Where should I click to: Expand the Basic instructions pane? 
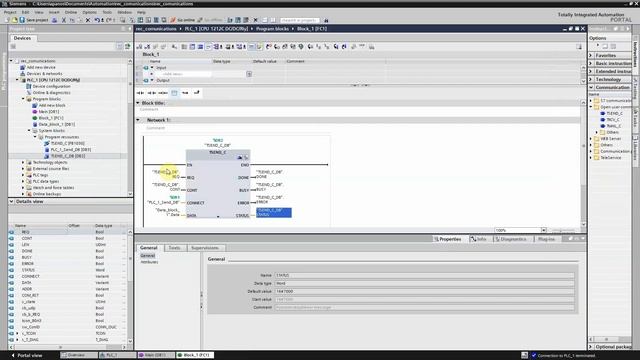point(591,64)
